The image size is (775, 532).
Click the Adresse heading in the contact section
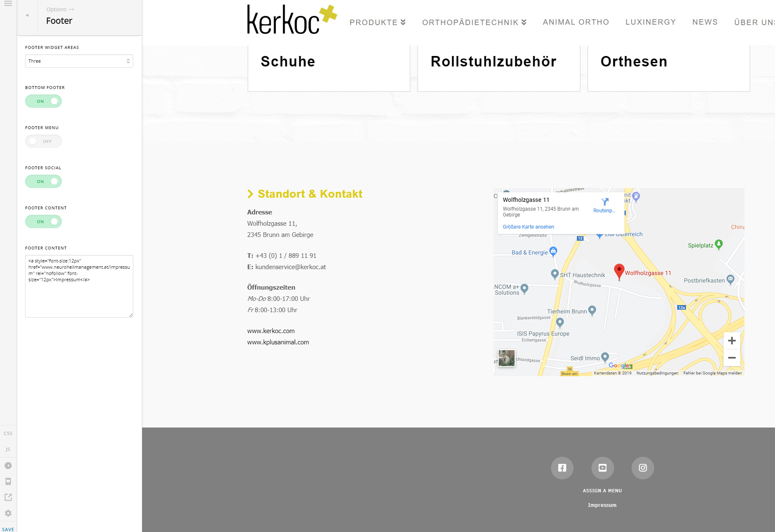(x=260, y=212)
